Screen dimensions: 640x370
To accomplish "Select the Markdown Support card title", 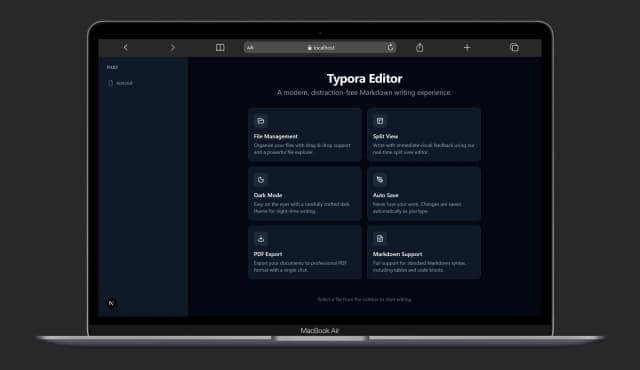I will 397,254.
